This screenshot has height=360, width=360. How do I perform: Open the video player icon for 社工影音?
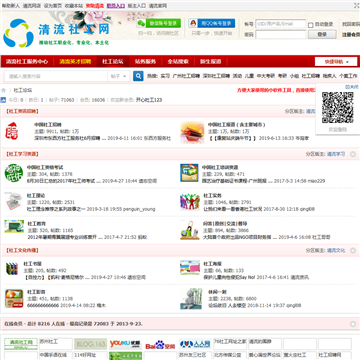point(14,299)
